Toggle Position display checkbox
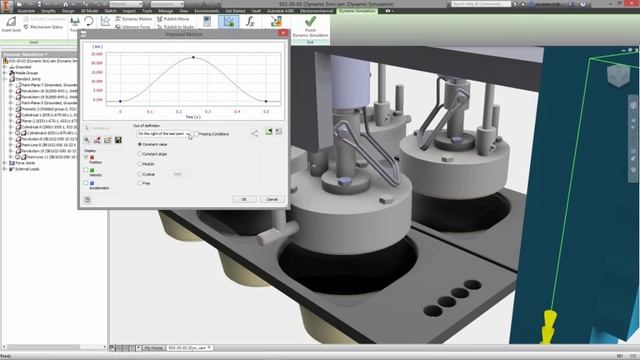This screenshot has width=640, height=360. coord(86,157)
